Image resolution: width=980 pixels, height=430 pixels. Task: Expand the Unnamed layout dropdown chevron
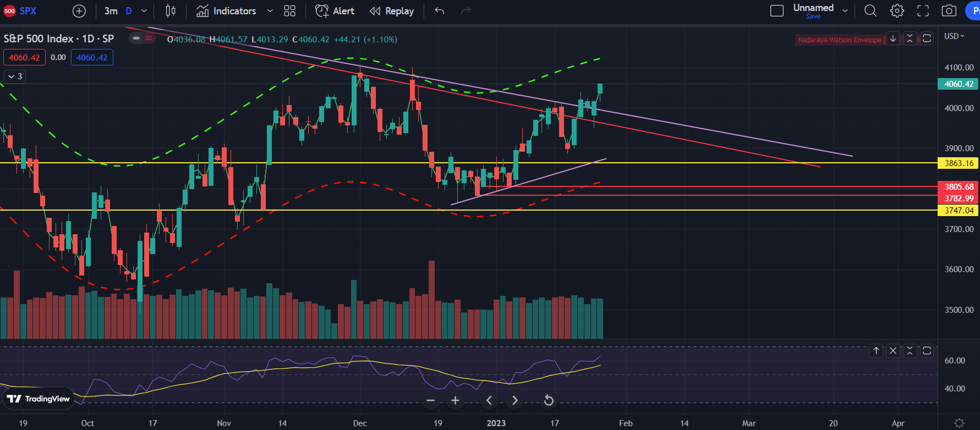[x=845, y=11]
